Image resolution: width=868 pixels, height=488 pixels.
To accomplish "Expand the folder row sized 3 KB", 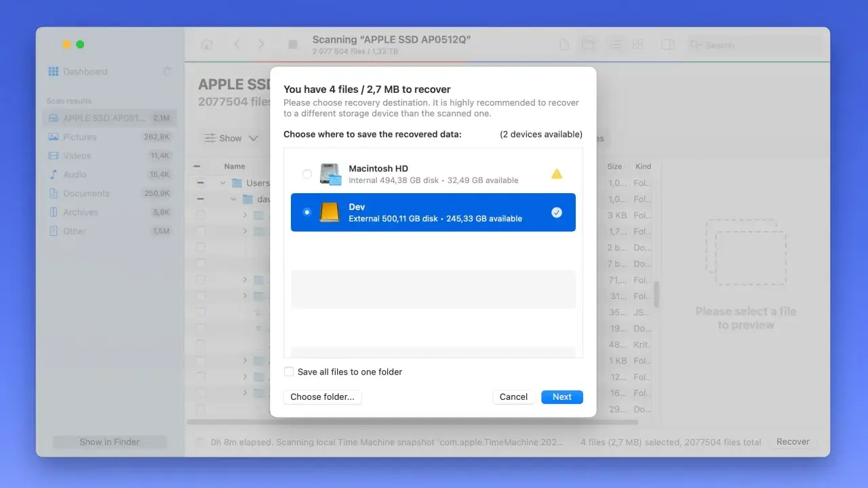I will pyautogui.click(x=245, y=215).
